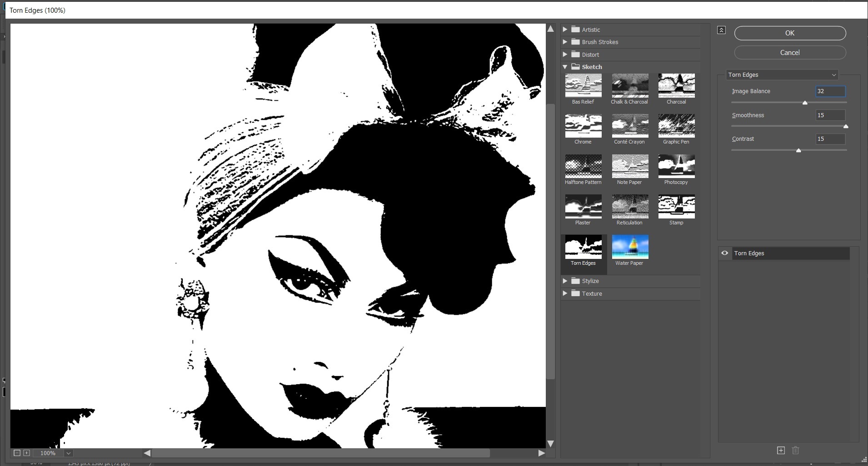Collapse the Sketch filter folder
Image resolution: width=868 pixels, height=466 pixels.
click(565, 67)
